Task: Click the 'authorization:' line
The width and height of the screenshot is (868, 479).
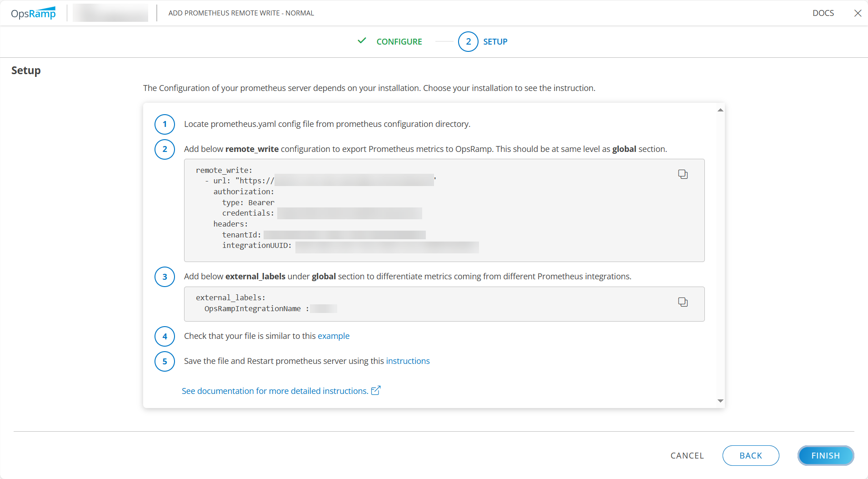Action: [x=244, y=192]
